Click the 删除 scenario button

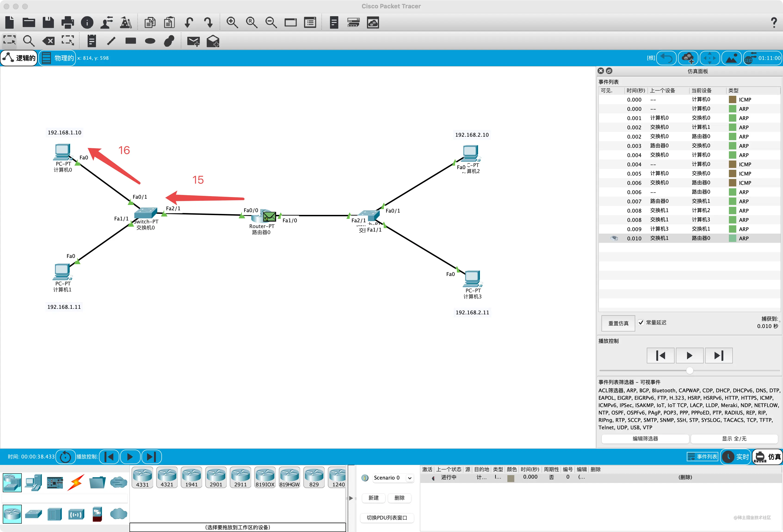tap(399, 498)
